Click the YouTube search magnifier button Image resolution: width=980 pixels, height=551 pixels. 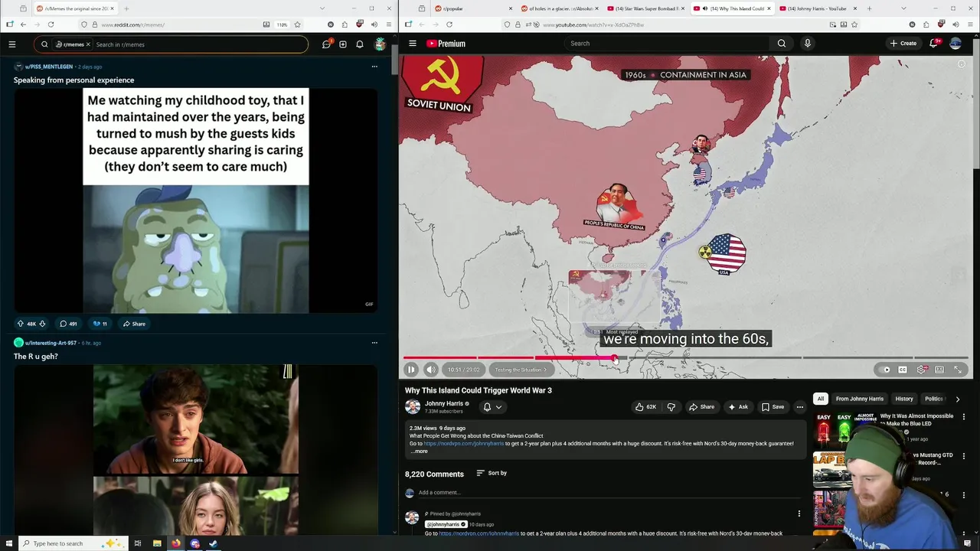tap(782, 44)
